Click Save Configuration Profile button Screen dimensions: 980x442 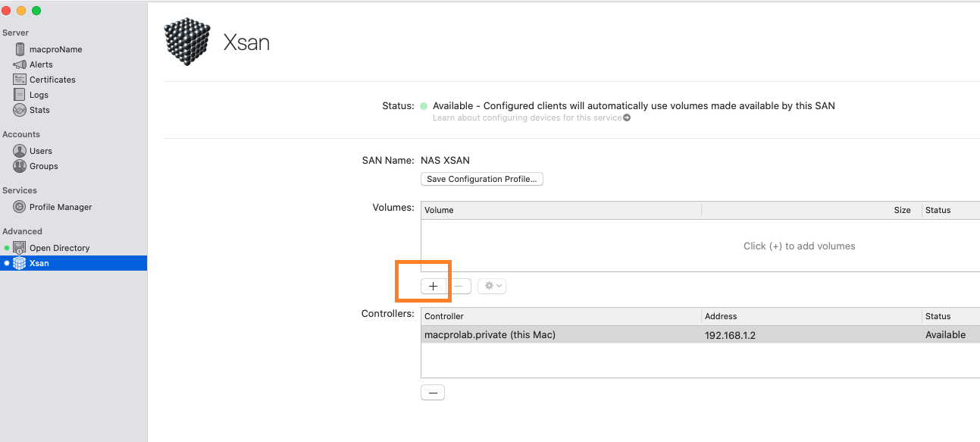pos(482,179)
